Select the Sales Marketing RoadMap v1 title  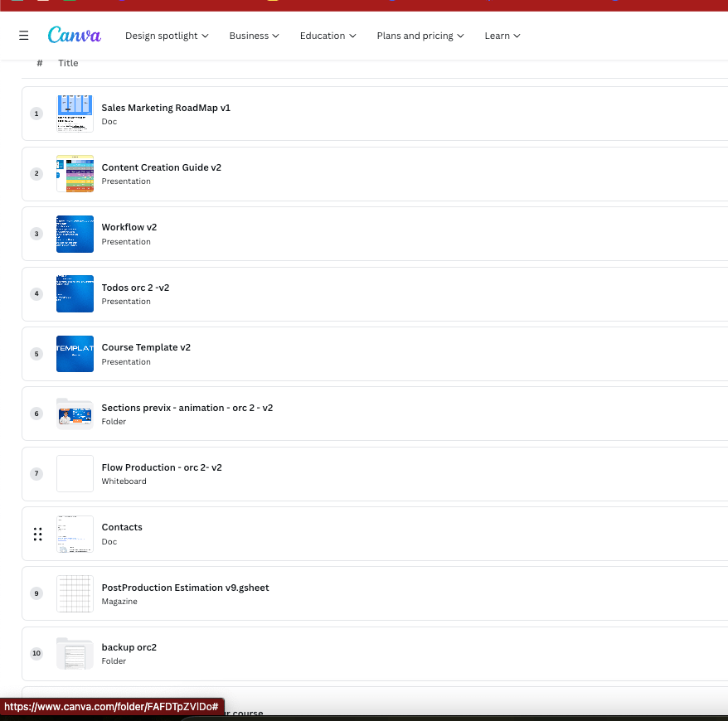166,108
